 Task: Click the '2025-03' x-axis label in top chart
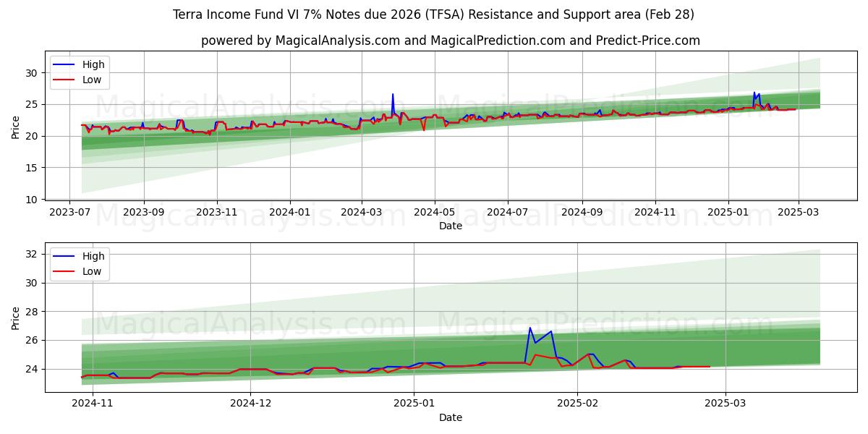click(798, 213)
